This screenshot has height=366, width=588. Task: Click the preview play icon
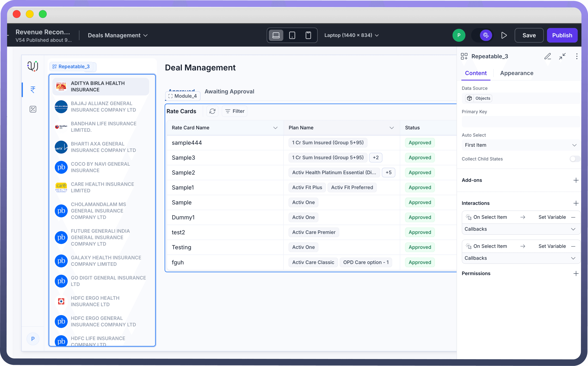coord(504,35)
